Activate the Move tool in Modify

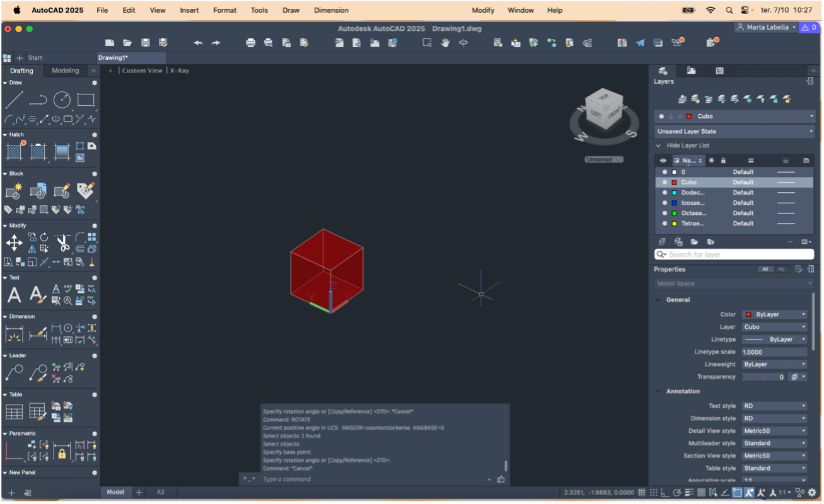pos(14,243)
